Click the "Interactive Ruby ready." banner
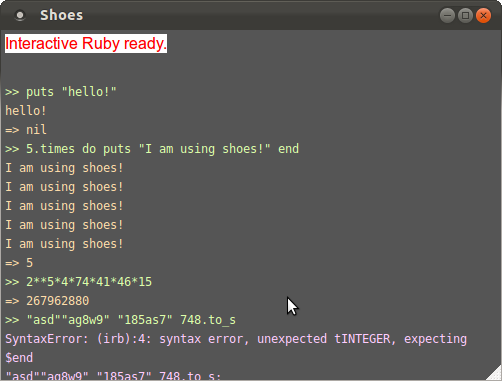 point(86,43)
